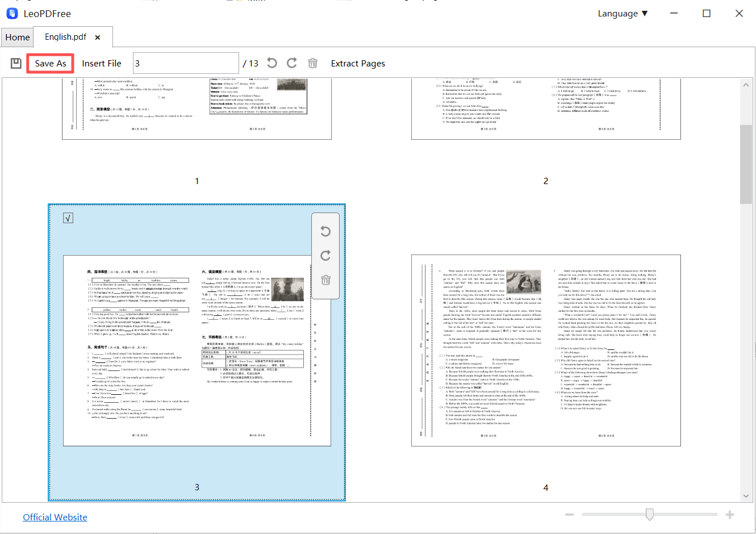756x534 pixels.
Task: Open the Official Website link
Action: tap(55, 518)
